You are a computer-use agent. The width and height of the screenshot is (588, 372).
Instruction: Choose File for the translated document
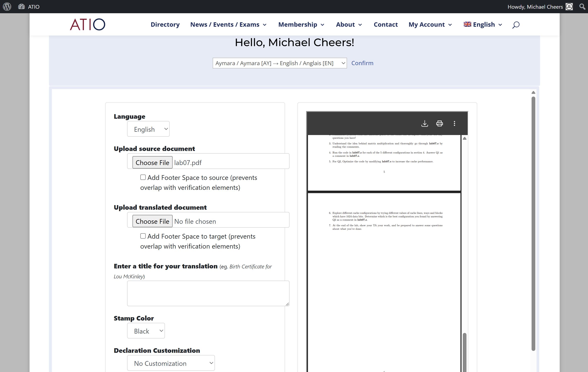point(152,221)
